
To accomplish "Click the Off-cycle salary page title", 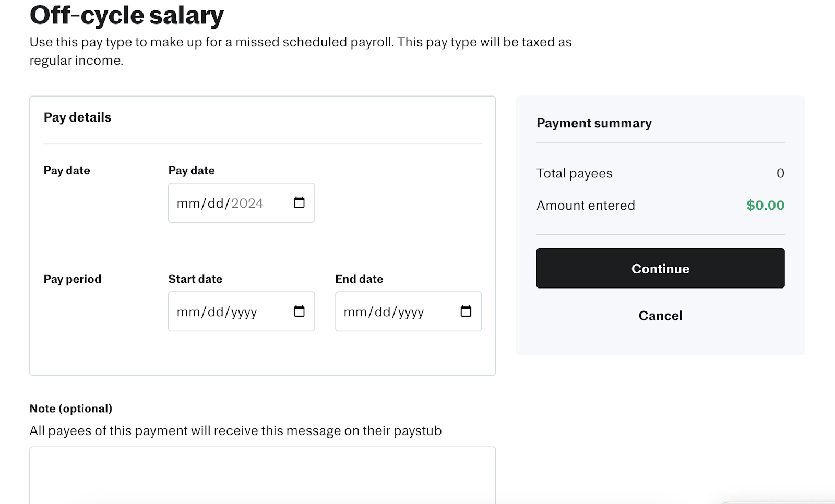I will 127,15.
